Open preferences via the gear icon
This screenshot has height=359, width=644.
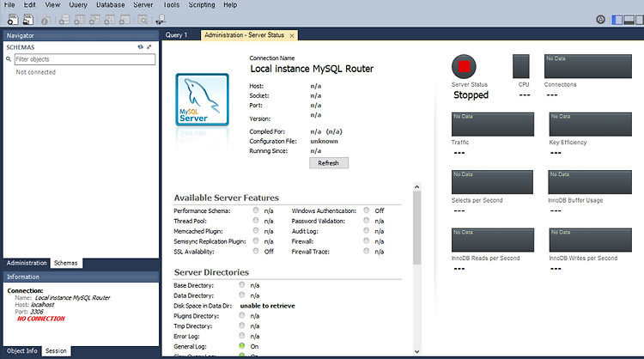(600, 19)
